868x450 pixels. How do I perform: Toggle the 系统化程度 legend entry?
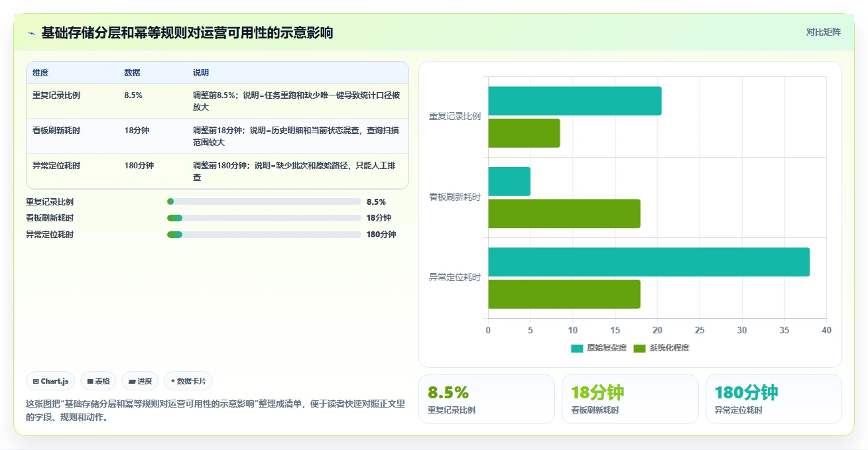661,348
